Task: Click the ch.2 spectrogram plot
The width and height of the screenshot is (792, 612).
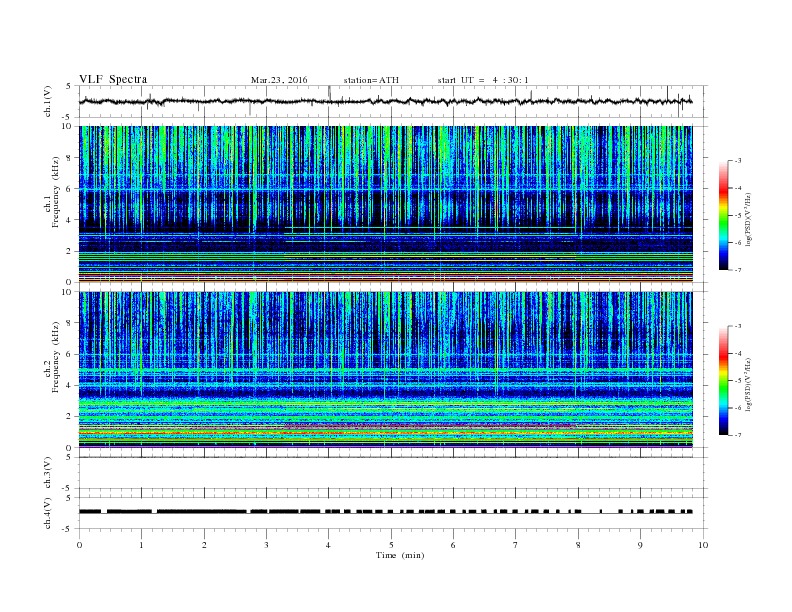Action: tap(386, 370)
